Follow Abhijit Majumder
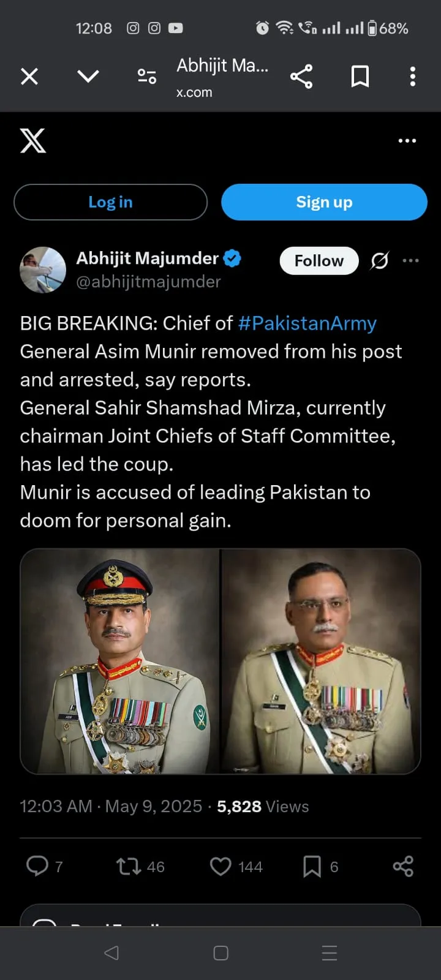This screenshot has height=980, width=441. [319, 261]
